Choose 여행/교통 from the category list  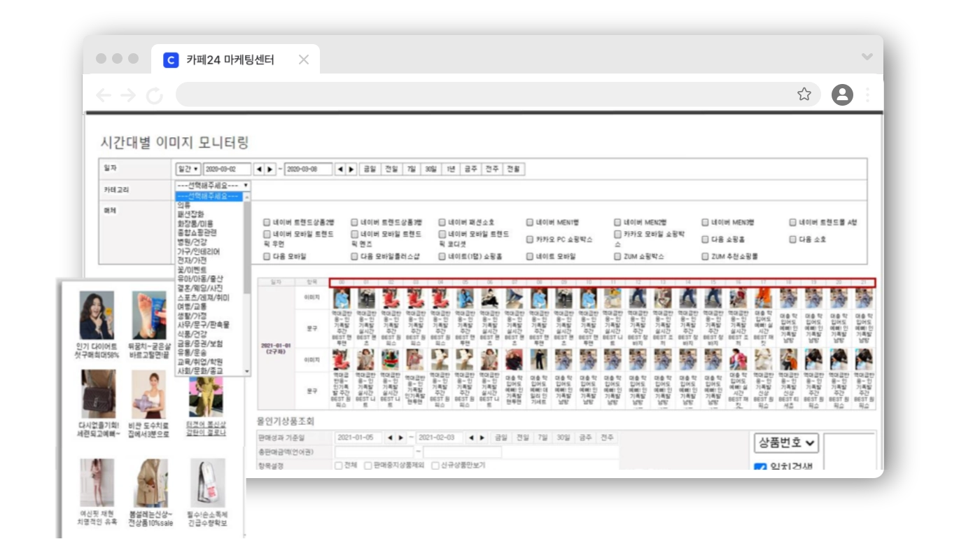[x=192, y=306]
